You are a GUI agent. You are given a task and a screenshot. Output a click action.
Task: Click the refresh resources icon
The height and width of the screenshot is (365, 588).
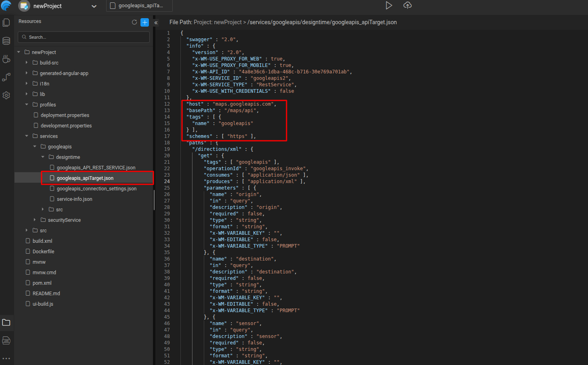pos(134,22)
